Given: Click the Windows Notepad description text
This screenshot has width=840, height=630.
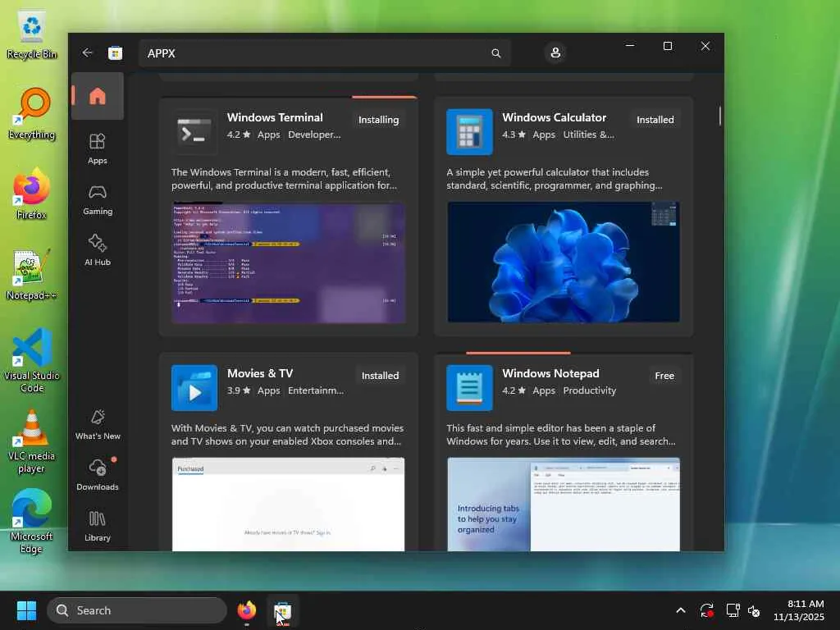Looking at the screenshot, I should (x=561, y=435).
